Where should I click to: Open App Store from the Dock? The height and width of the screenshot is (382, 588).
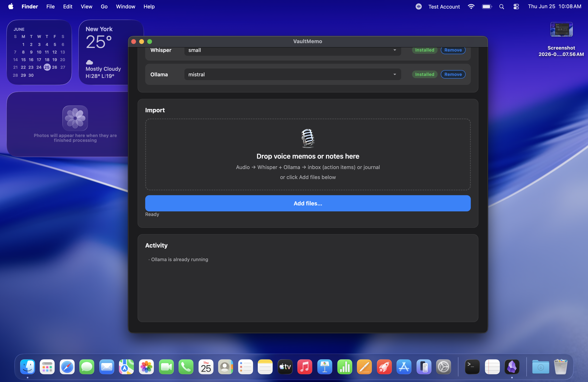[404, 367]
